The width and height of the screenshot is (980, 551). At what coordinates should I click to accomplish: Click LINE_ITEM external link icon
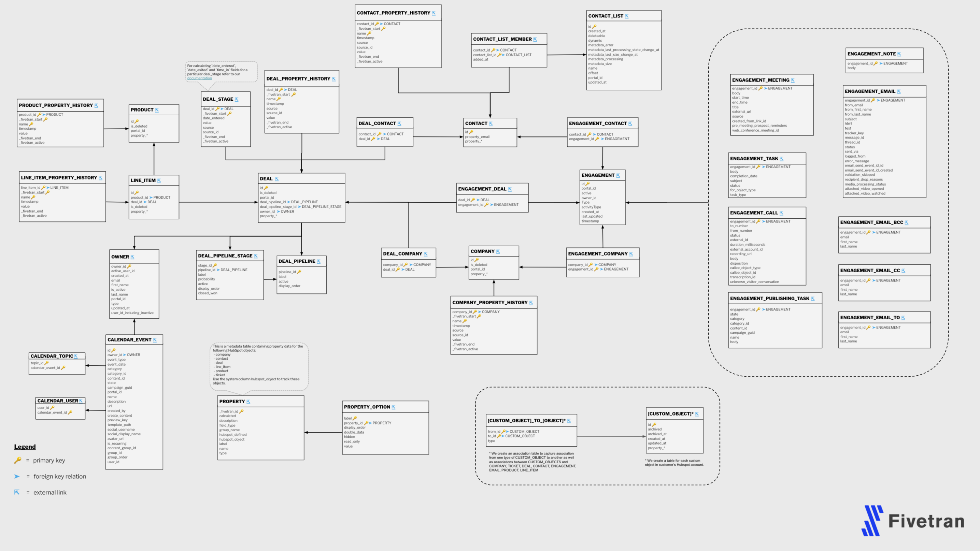coord(159,181)
